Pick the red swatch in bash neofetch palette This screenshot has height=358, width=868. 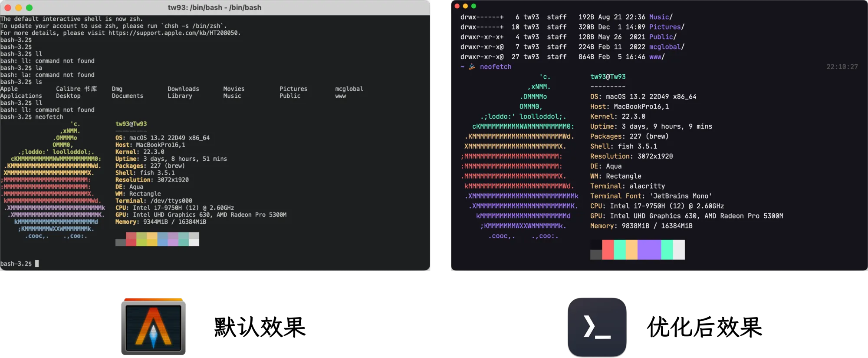pyautogui.click(x=131, y=239)
